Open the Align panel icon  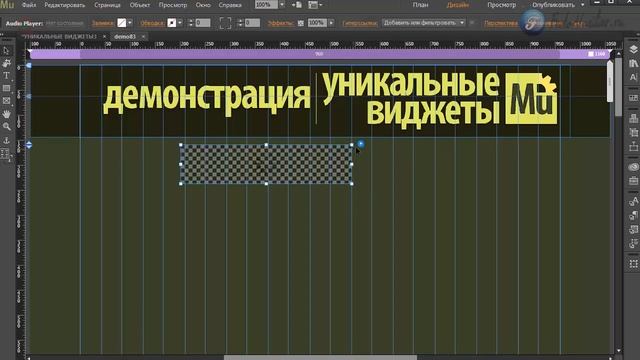coord(633,132)
